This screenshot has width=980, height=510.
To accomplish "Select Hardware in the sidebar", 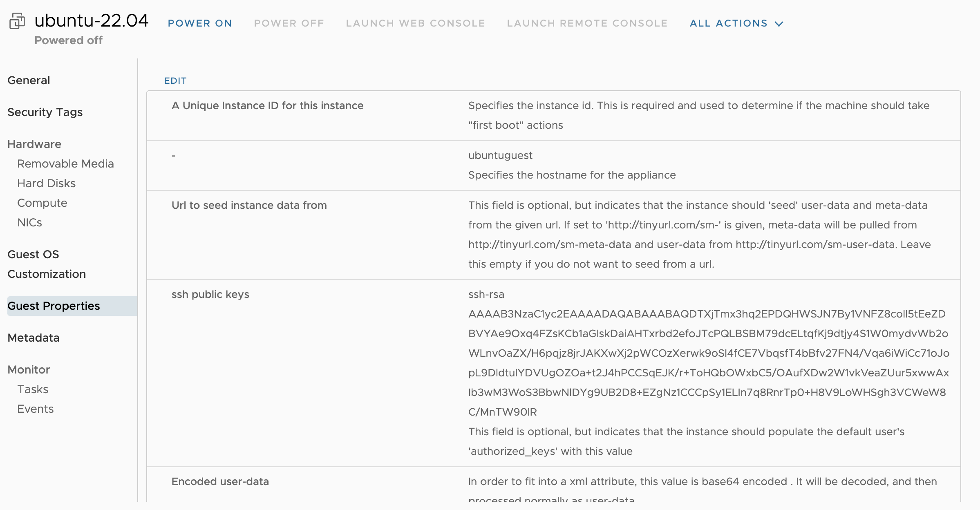I will [34, 144].
